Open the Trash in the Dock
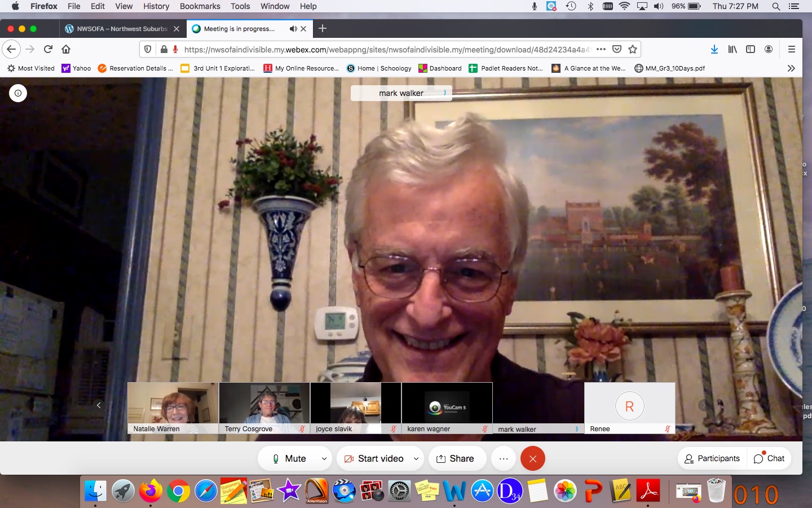Screen dimensions: 812x508 click(x=716, y=491)
